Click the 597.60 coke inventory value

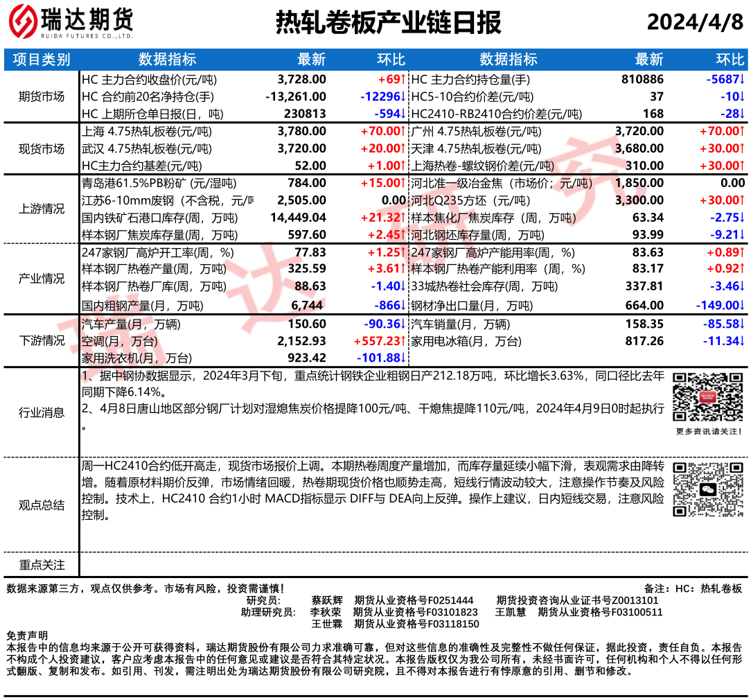pyautogui.click(x=307, y=235)
